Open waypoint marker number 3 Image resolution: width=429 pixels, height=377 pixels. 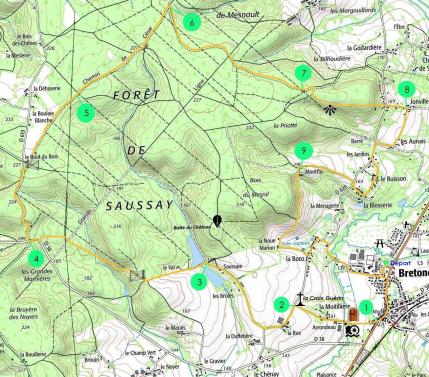199,282
